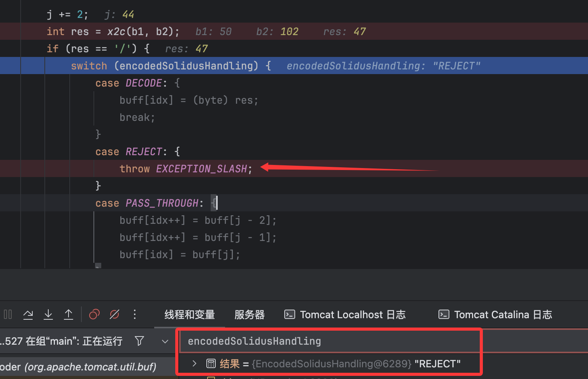Open the Tomcat Localhost 日志 tab
588x379 pixels.
click(345, 315)
